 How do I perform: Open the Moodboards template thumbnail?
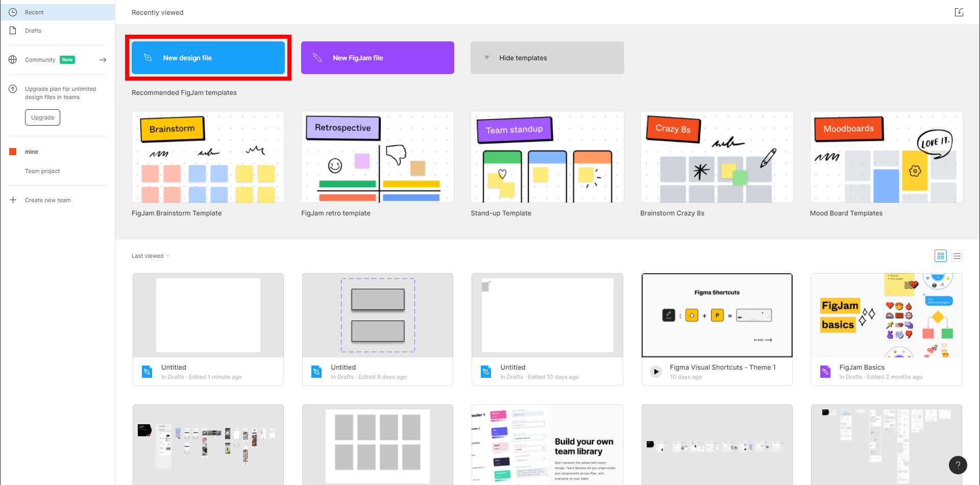coord(886,157)
